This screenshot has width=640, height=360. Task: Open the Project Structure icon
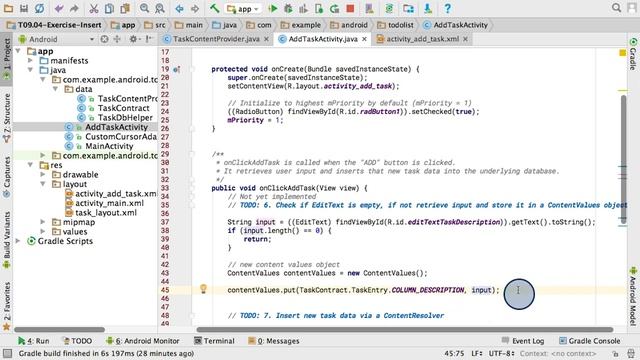point(408,8)
